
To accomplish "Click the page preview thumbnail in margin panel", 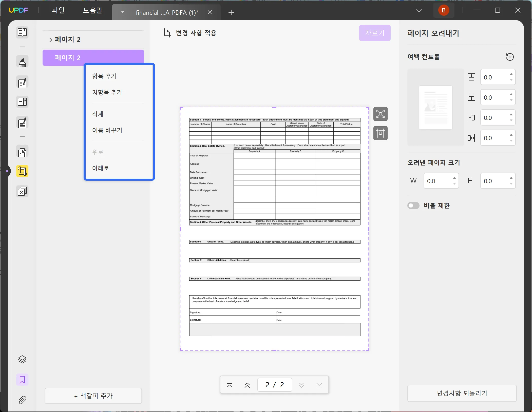I will (436, 108).
